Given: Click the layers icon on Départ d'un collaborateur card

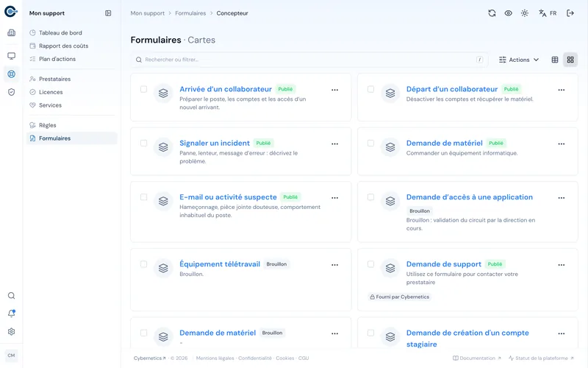Looking at the screenshot, I should [x=390, y=93].
